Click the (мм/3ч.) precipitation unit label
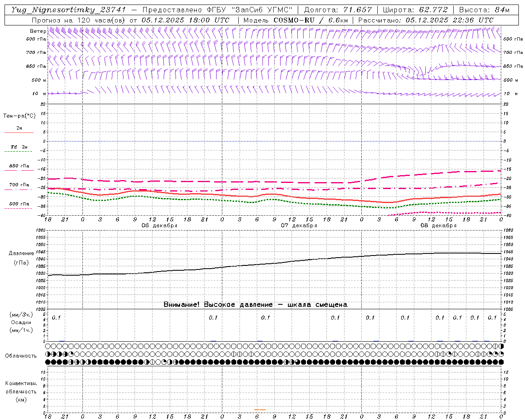This screenshot has height=420, width=525. click(x=21, y=315)
